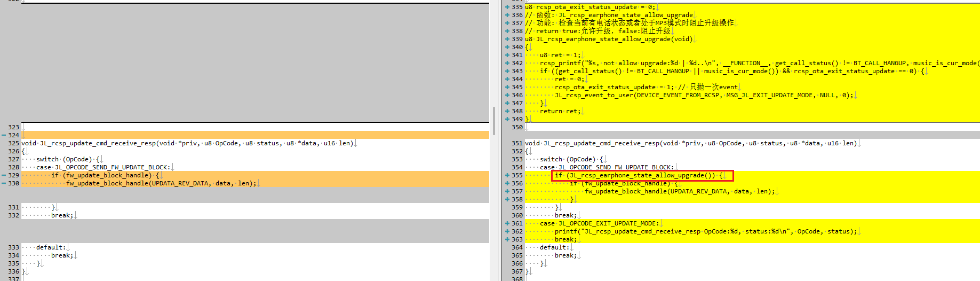Screen dimensions: 980x281
Task: Click left 'if (fw_update_block_handle) {' on line 329
Action: 105,175
